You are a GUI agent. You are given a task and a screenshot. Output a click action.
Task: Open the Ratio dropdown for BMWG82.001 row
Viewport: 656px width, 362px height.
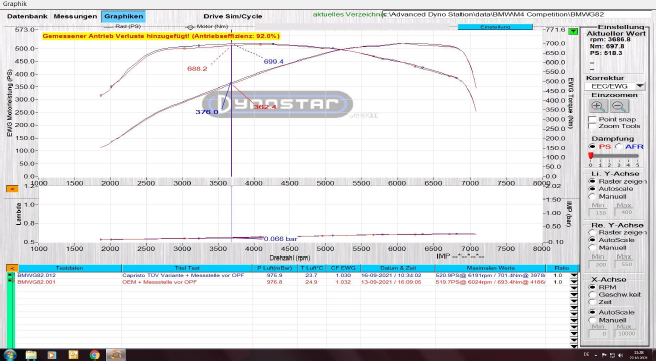(x=574, y=282)
